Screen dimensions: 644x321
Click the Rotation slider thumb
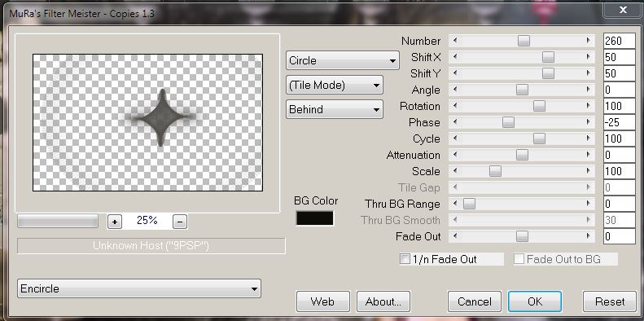[x=539, y=106]
